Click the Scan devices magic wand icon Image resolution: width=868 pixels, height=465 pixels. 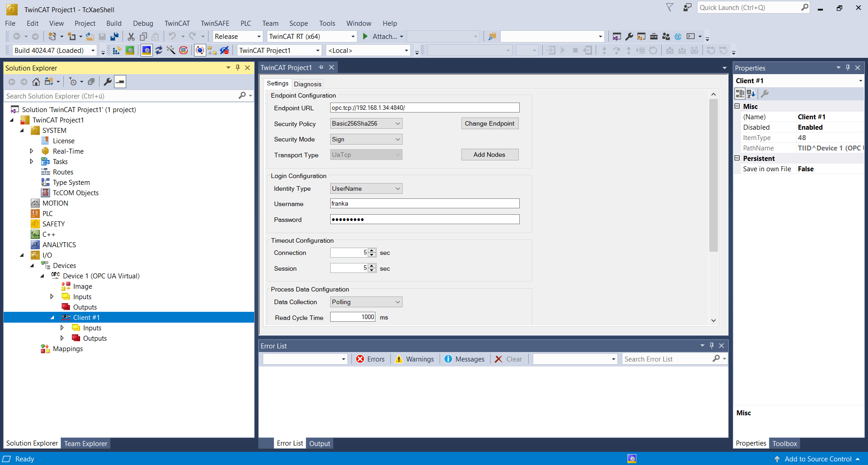(171, 51)
